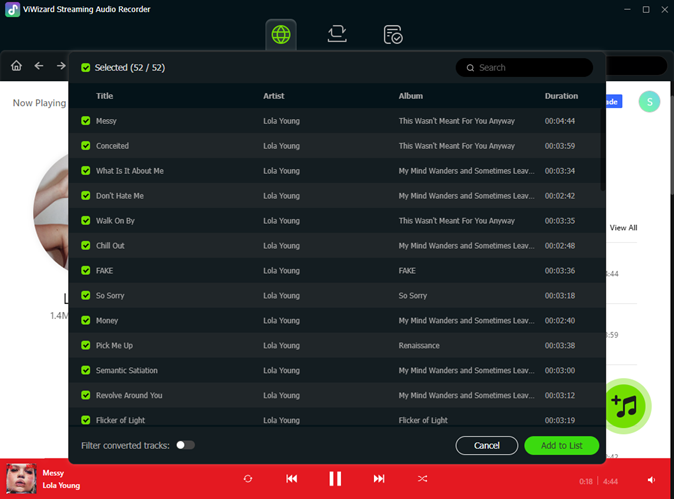Uncheck the Semantic Satiation checkbox

86,370
